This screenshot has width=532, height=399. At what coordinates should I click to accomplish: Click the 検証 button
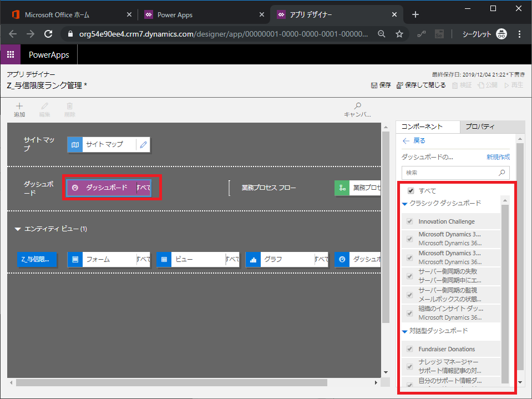coord(462,85)
